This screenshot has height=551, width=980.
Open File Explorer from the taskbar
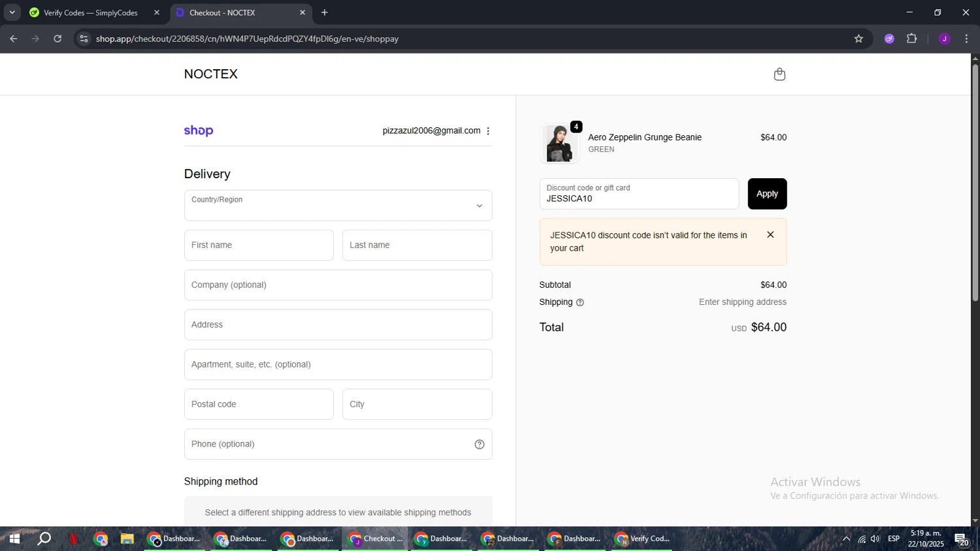tap(127, 539)
